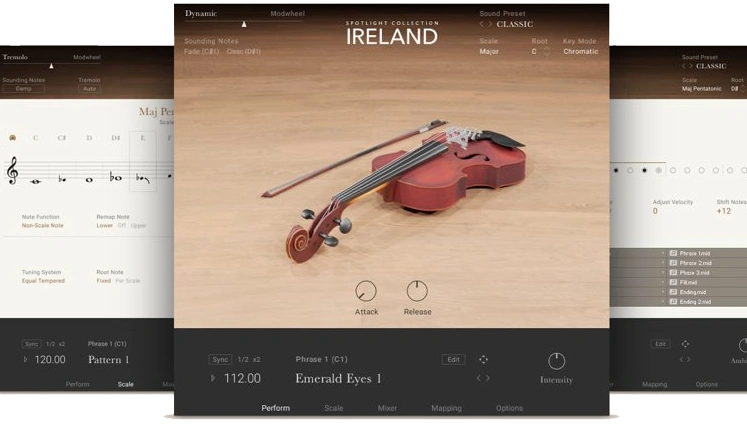Viewport: 747px width, 432px height.
Task: Select Fixed under Root Note
Action: pos(103,281)
